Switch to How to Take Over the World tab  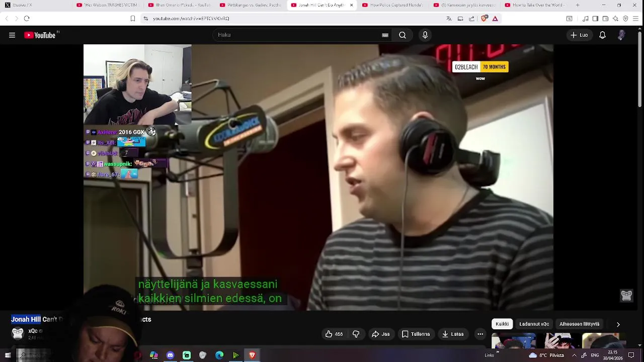tap(536, 5)
